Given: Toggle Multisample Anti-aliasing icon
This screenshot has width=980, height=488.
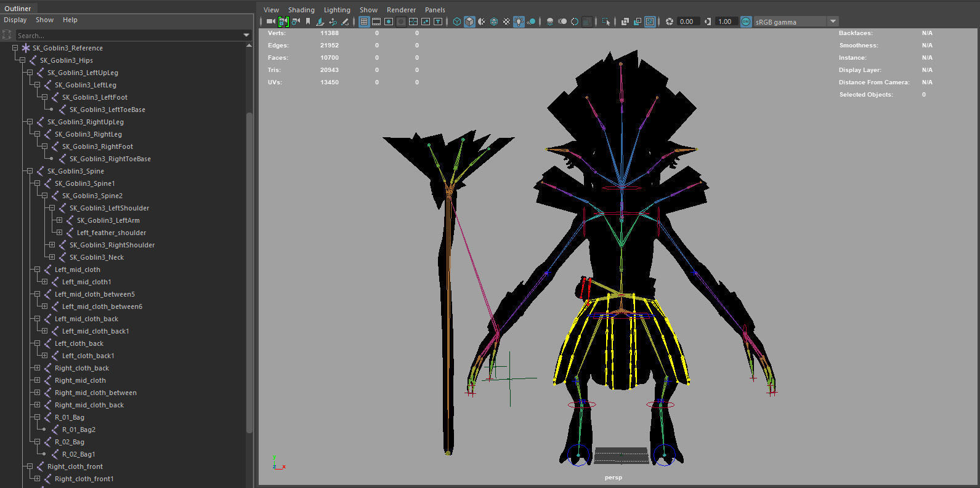Looking at the screenshot, I should (575, 22).
